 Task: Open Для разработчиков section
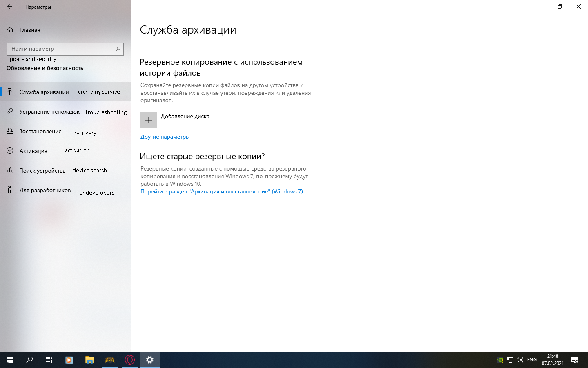(65, 190)
